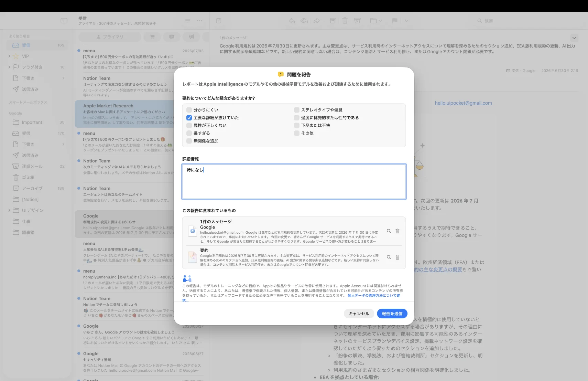Screen dimensions: 588x381
Task: Select the chat bubble category tab
Action: coord(172,36)
